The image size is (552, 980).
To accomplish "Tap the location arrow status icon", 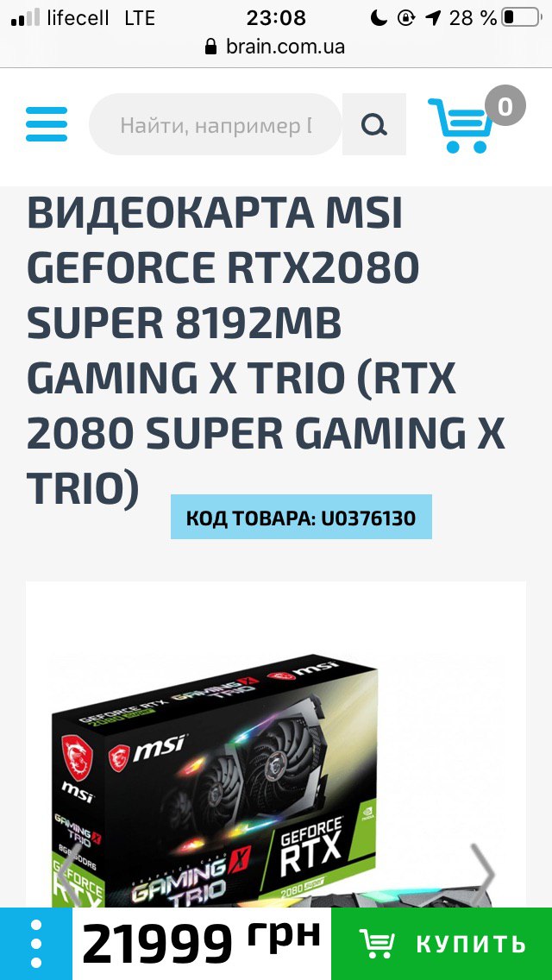I will [x=433, y=17].
